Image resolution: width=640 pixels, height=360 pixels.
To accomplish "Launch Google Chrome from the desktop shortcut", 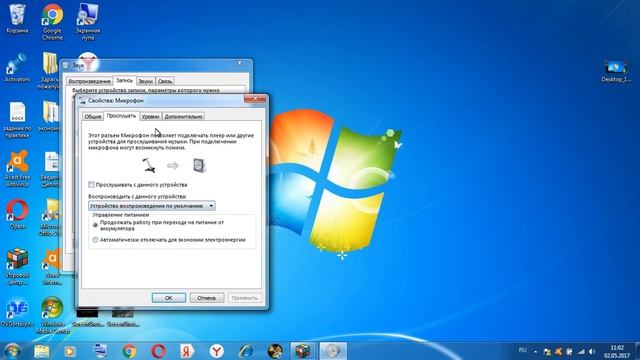I will pos(52,21).
